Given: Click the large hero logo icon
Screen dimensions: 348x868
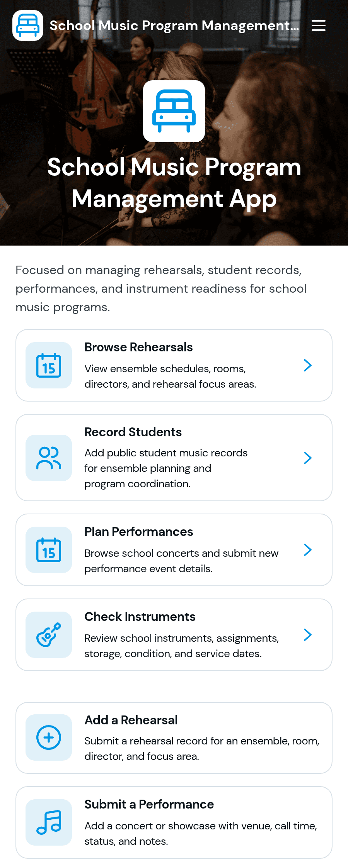Looking at the screenshot, I should (174, 111).
